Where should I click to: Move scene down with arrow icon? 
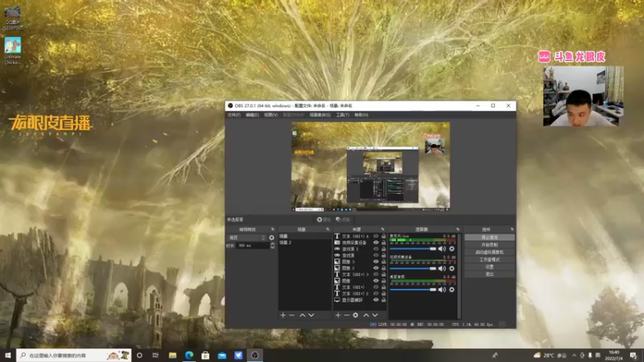click(x=312, y=315)
